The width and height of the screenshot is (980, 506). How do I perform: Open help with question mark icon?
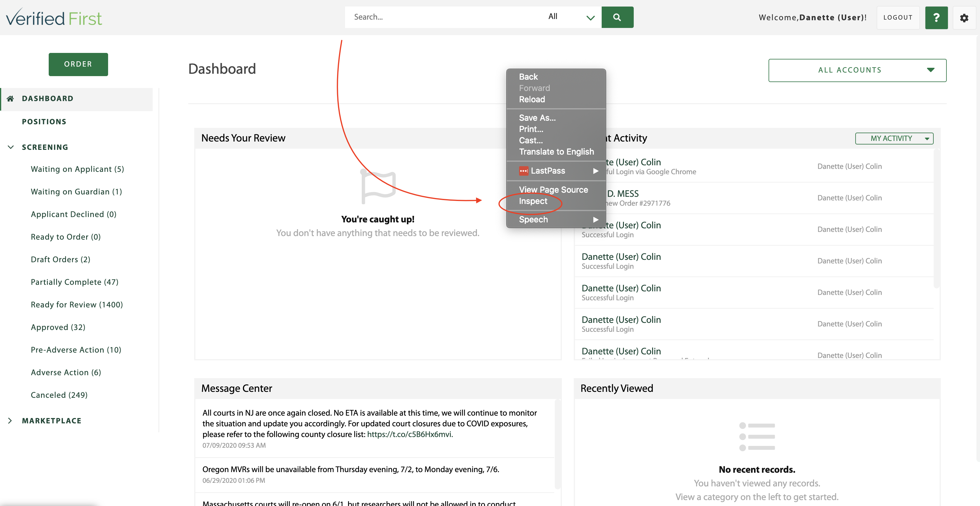[x=936, y=18]
